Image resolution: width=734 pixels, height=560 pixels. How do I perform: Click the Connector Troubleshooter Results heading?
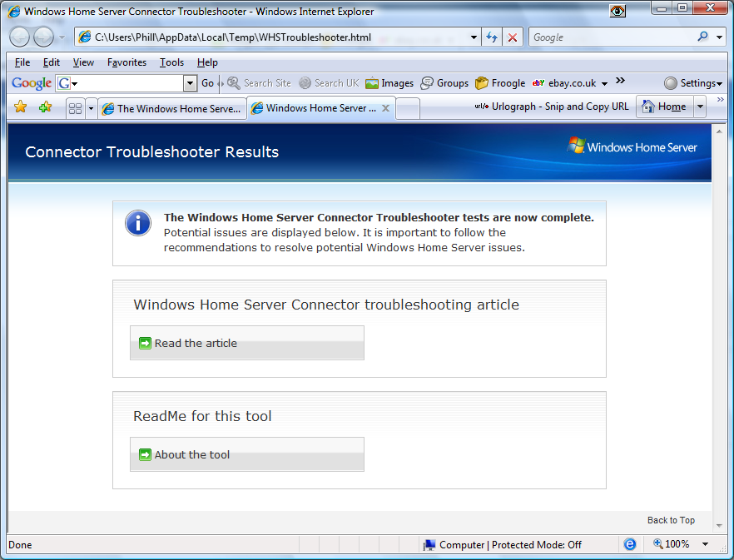click(151, 151)
